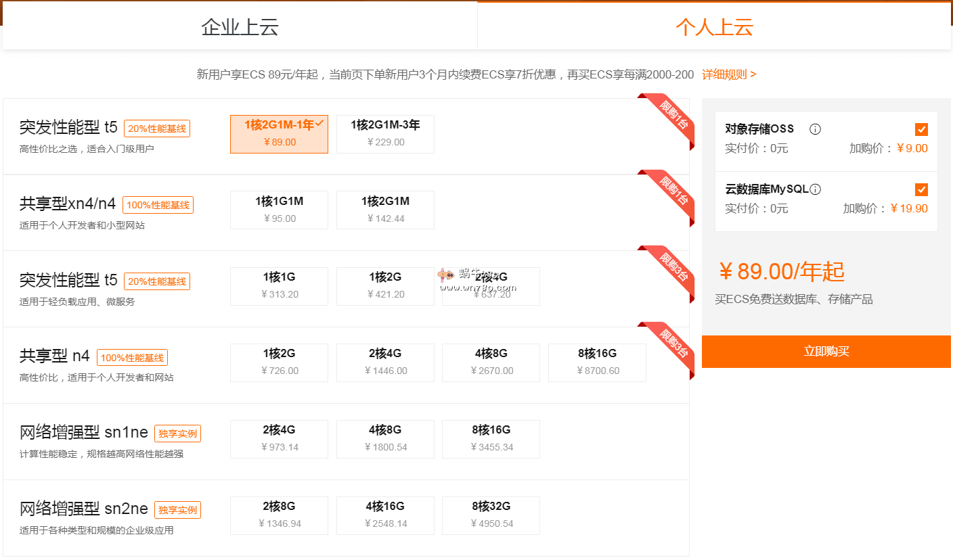Select 共享型 n4 4核8G at ¥2670.00
Screen dimensions: 953x560
(491, 363)
